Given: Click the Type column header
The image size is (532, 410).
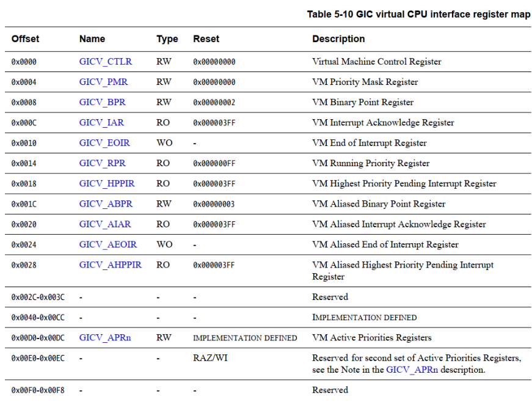Looking at the screenshot, I should [167, 38].
